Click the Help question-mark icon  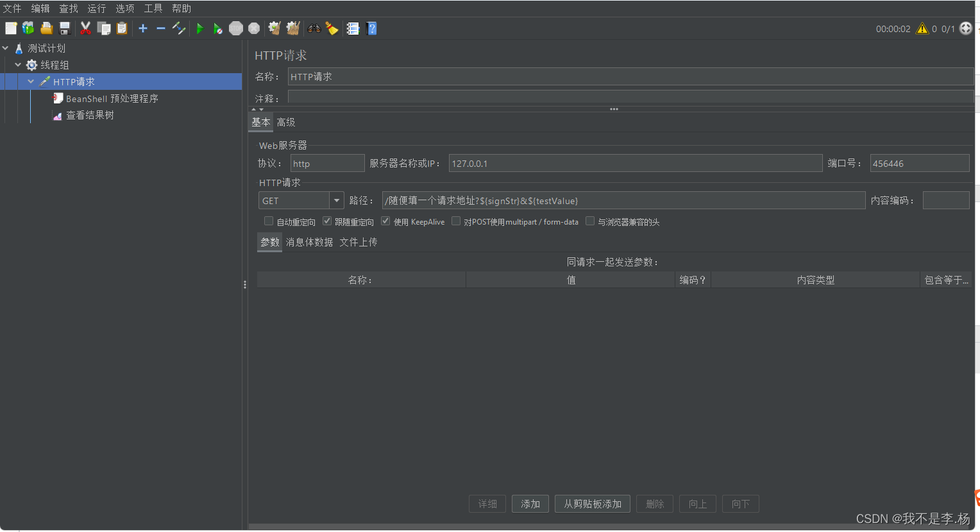(x=371, y=28)
